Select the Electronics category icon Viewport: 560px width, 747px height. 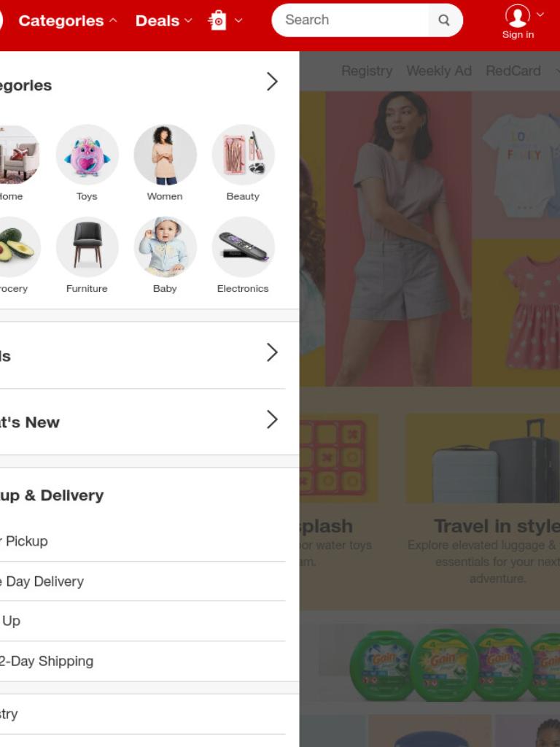click(243, 247)
